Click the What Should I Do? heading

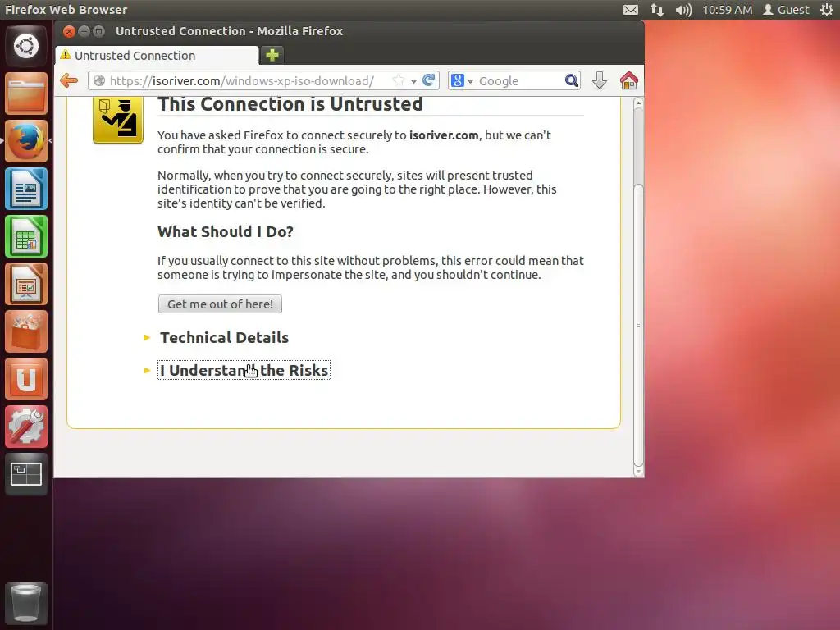click(225, 231)
